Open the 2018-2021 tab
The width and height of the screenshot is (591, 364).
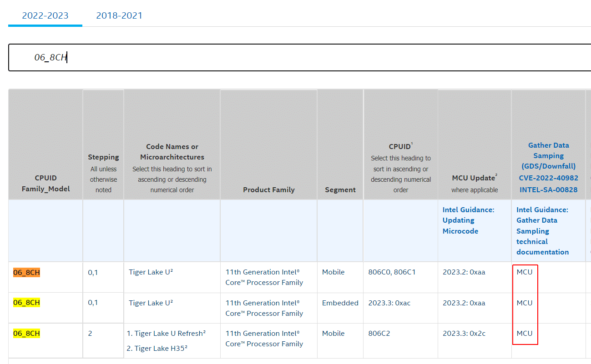click(119, 15)
